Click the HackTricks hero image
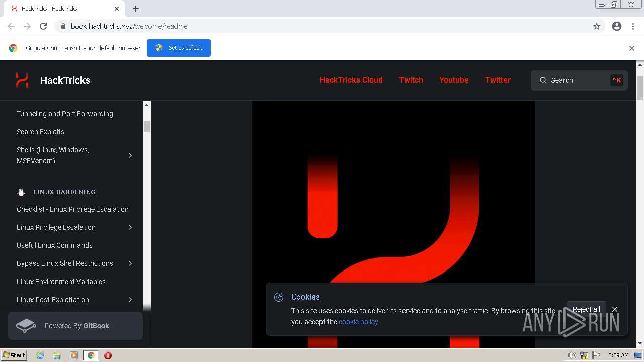 pyautogui.click(x=393, y=224)
